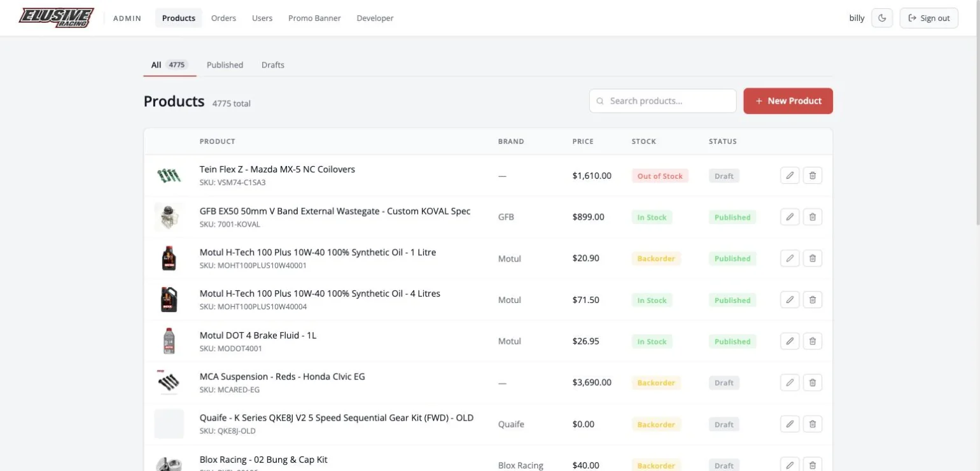
Task: Click 'Blox Racing - 02 Bung & Cap Kit'
Action: pos(263,459)
